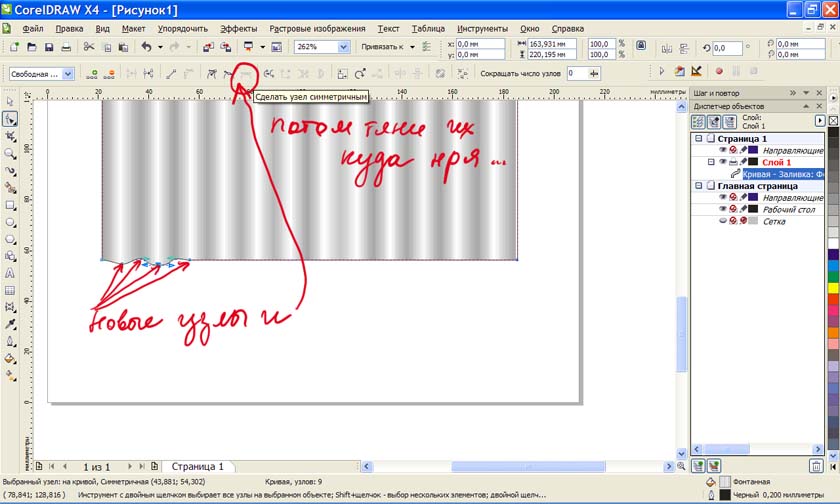Open the zoom level 262% dropdown
This screenshot has height=504, width=840.
(344, 47)
